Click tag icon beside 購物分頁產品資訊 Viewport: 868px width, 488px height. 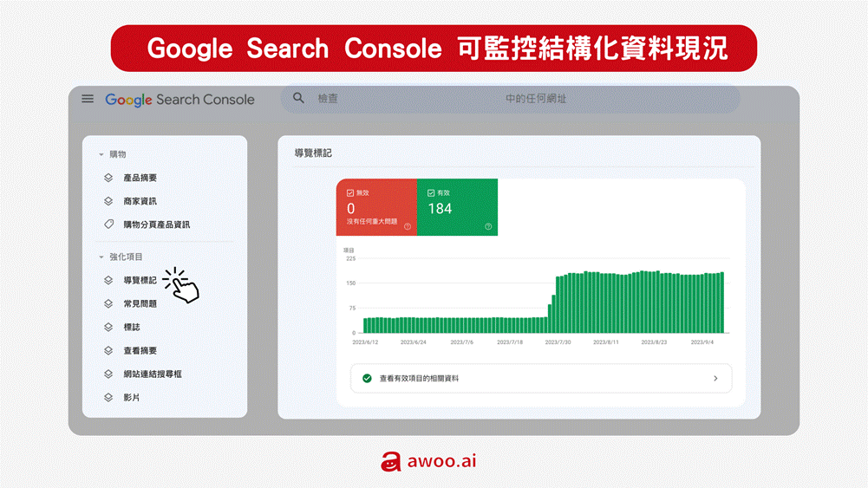[x=108, y=224]
